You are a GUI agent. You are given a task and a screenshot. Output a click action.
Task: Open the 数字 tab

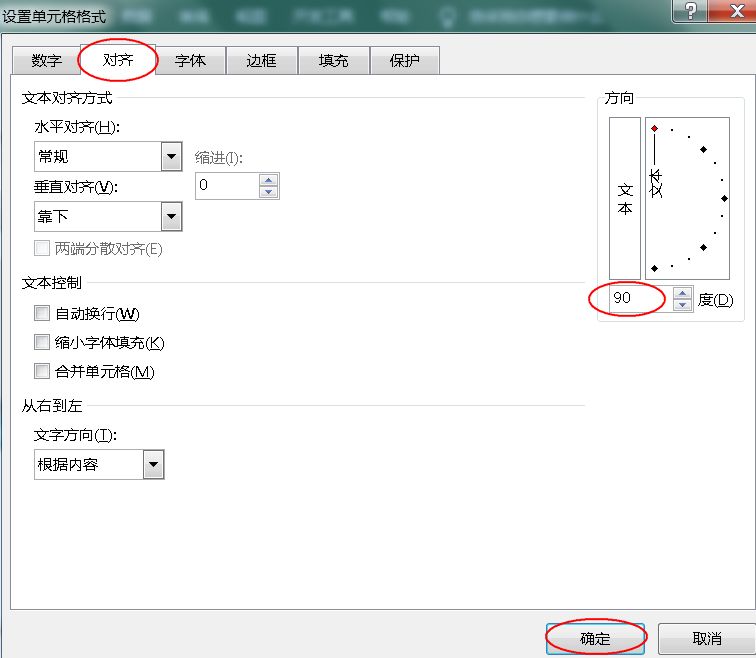click(x=46, y=61)
